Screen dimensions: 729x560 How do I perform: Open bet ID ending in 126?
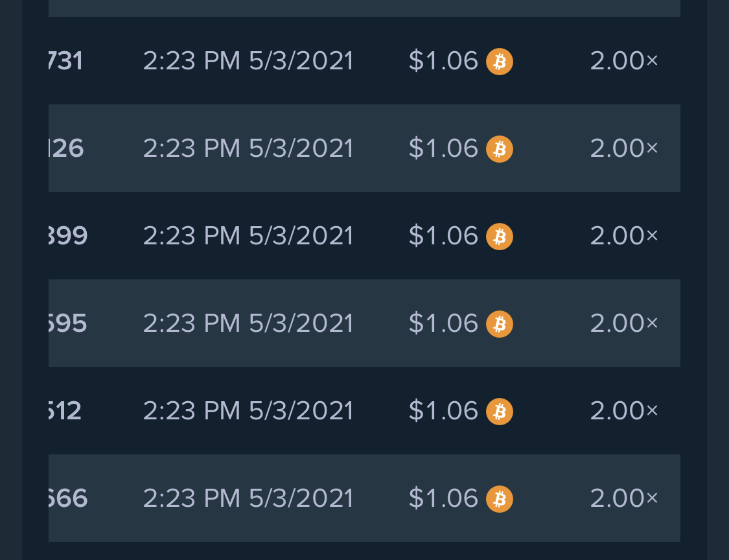pos(66,148)
